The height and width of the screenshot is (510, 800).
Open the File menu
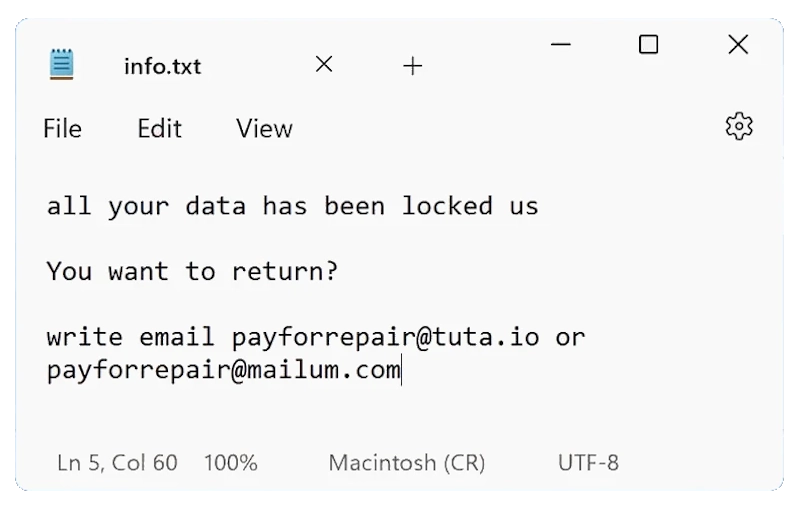[x=62, y=128]
